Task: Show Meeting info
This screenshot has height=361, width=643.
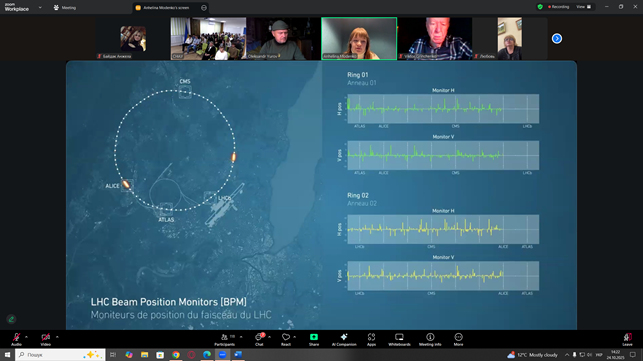Action: 430,339
